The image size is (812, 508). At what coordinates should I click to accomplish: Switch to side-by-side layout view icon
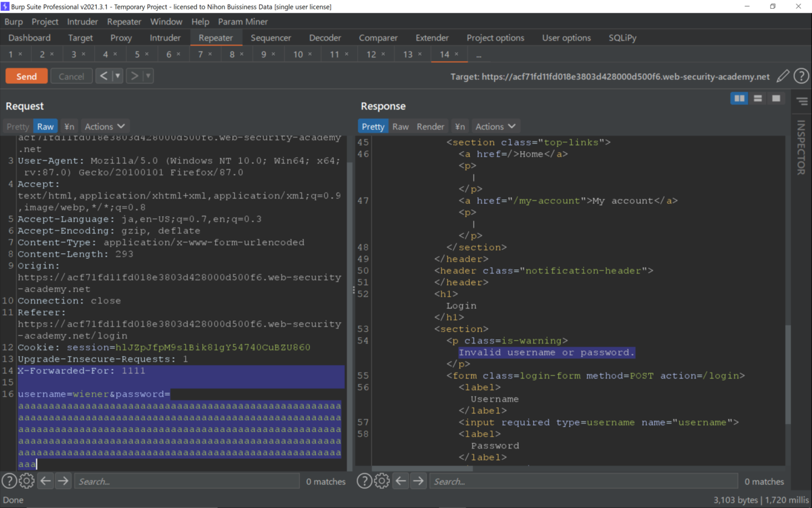tap(740, 99)
